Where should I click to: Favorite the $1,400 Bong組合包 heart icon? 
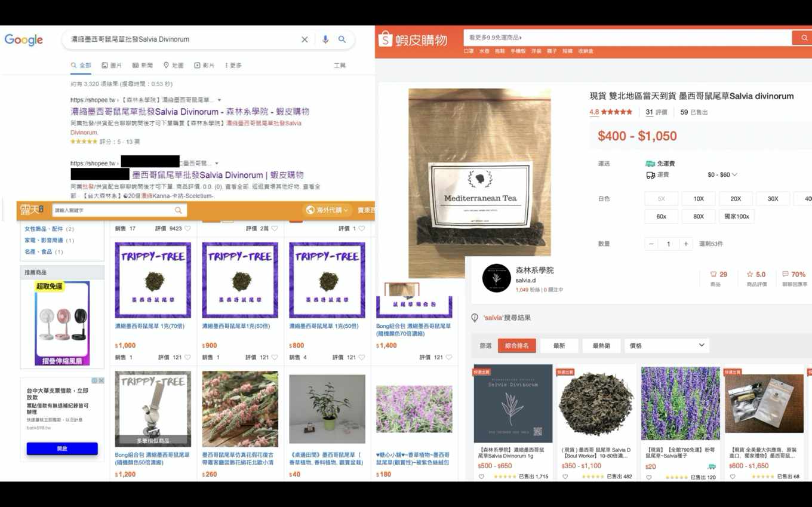tap(449, 358)
